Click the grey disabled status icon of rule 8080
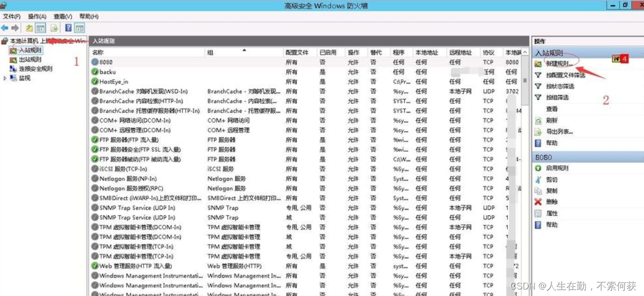Viewport: 644px width, 296px height. click(95, 62)
